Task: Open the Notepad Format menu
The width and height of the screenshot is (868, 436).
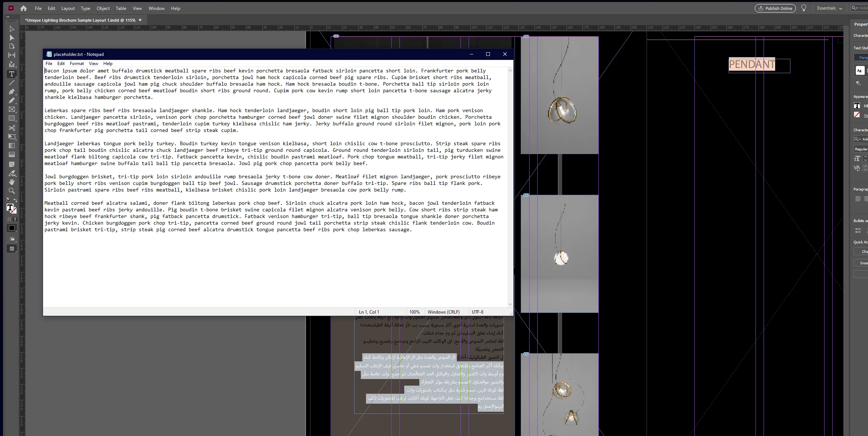Action: [77, 64]
